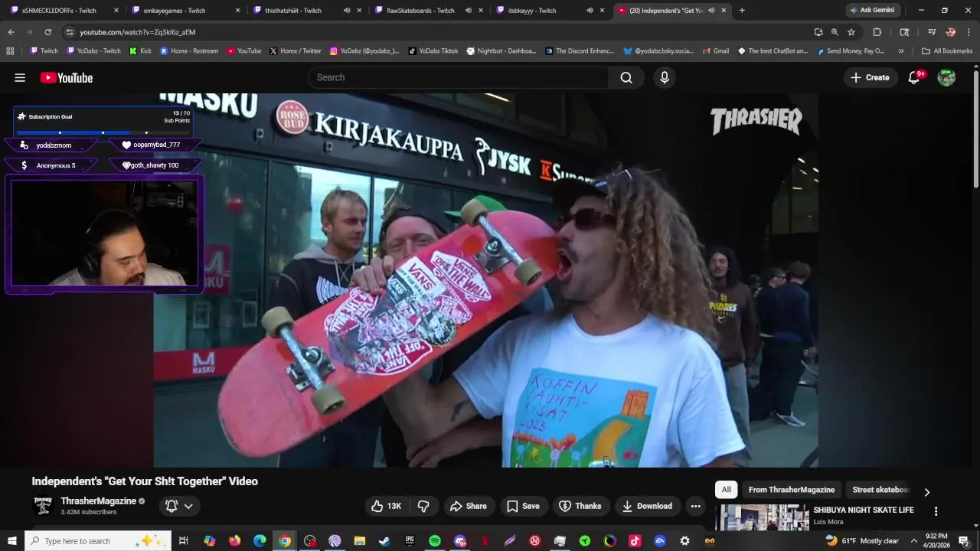Go back in browser history
This screenshot has height=551, width=980.
coord(11,32)
